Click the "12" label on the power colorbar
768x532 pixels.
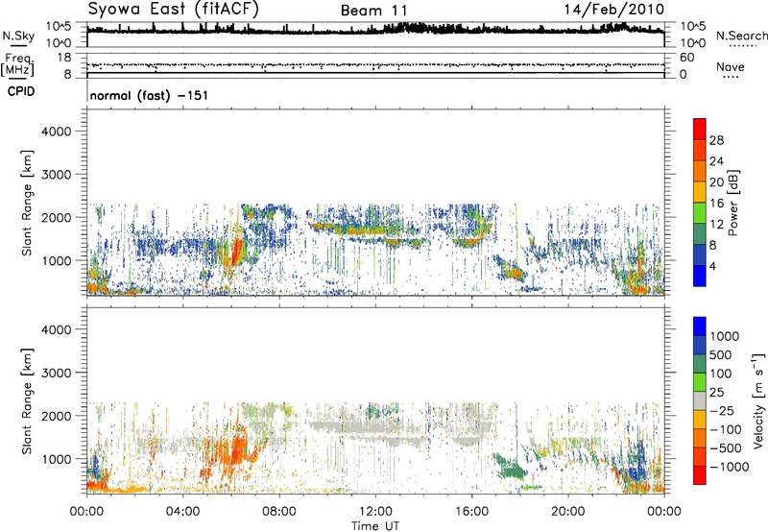(716, 225)
